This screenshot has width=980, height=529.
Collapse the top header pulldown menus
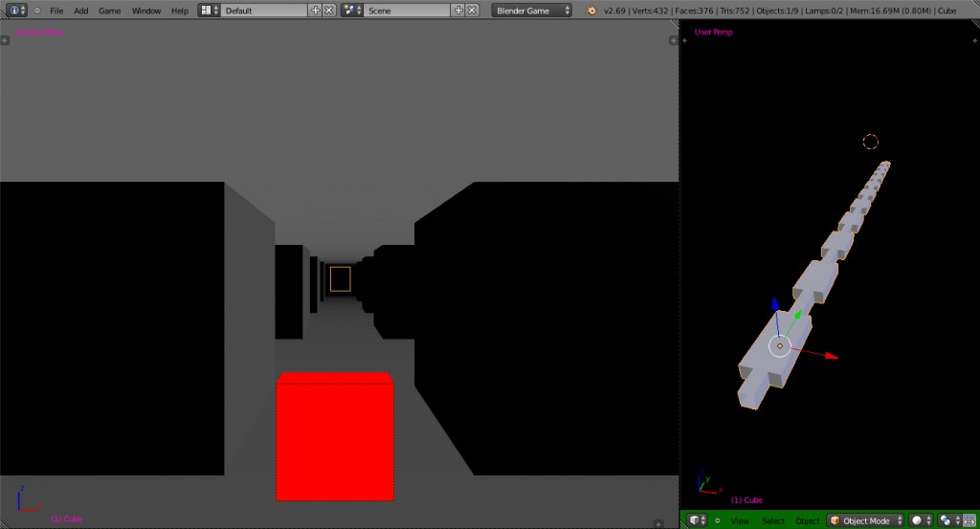coord(37,11)
